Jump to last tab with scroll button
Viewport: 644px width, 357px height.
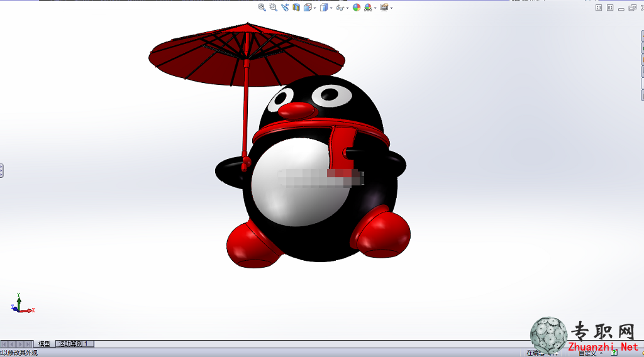(x=28, y=344)
